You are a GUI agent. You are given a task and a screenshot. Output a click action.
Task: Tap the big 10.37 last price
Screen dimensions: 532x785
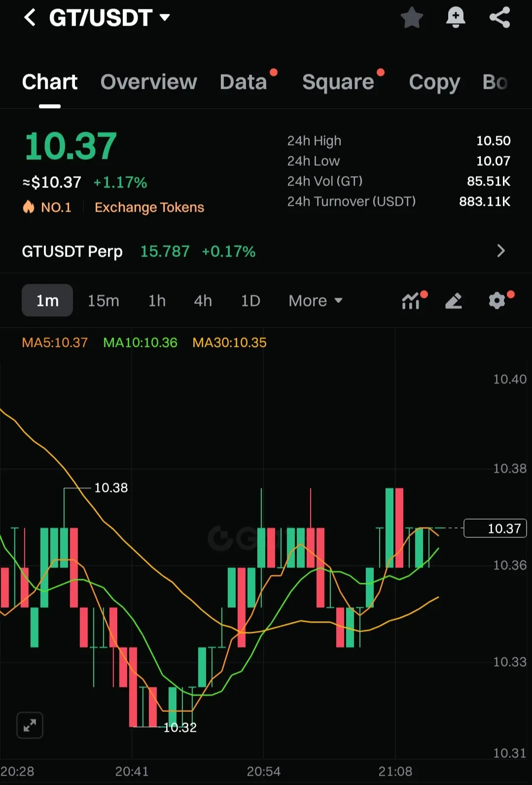[71, 146]
